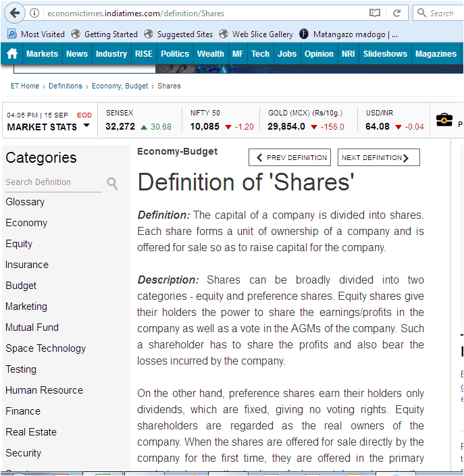464x476 pixels.
Task: Select Insurance category
Action: tap(27, 265)
